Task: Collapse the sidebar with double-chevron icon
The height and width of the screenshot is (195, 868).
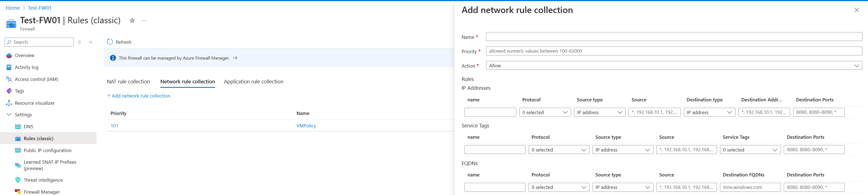Action: pos(91,42)
